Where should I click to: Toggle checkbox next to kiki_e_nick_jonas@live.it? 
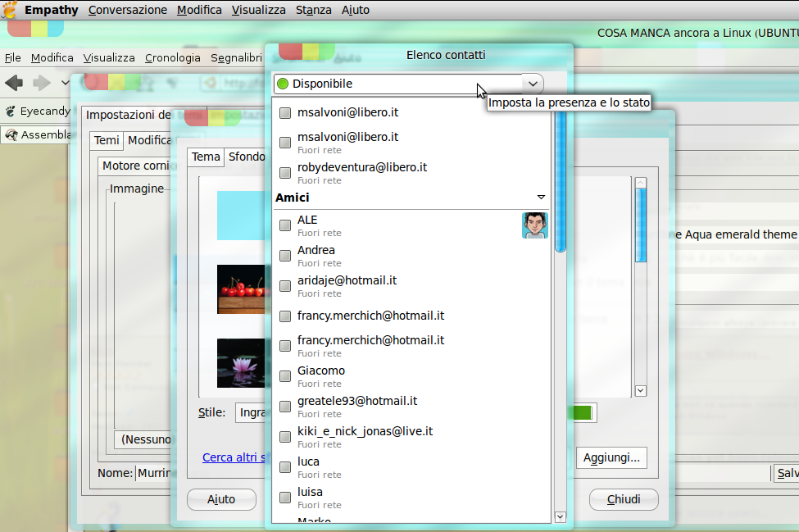point(285,437)
